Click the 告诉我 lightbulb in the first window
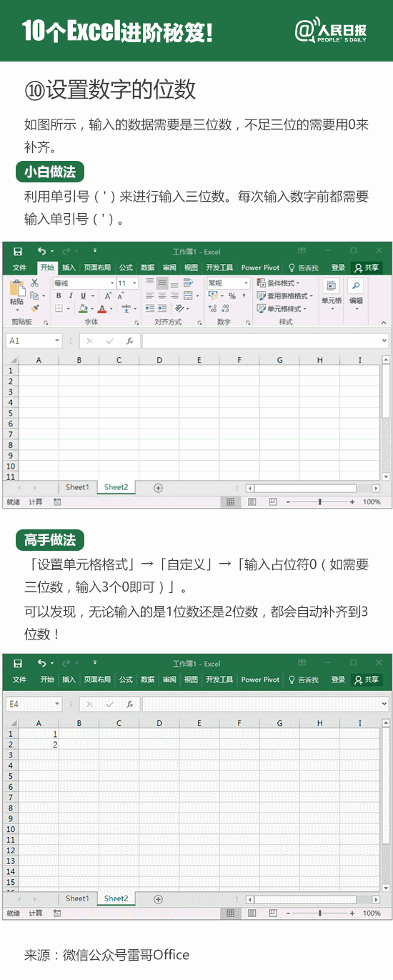Screen dimensions: 393x980 [292, 268]
